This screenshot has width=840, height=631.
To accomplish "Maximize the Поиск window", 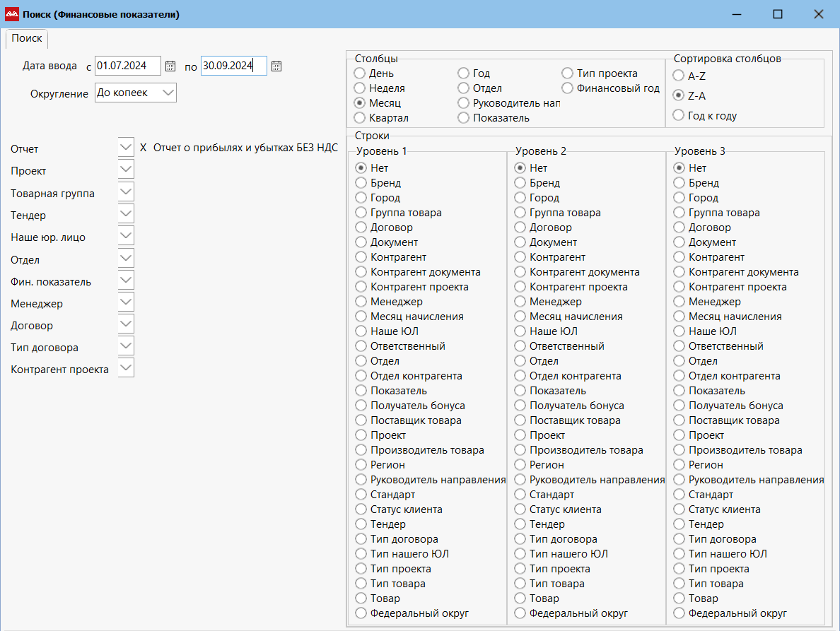I will pyautogui.click(x=778, y=14).
